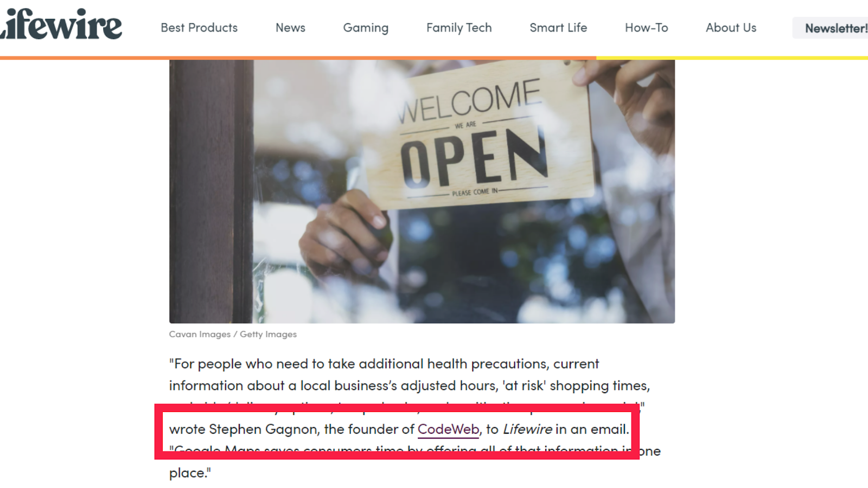The width and height of the screenshot is (868, 488).
Task: Click the Cavan Images / Getty Images caption
Action: click(233, 335)
